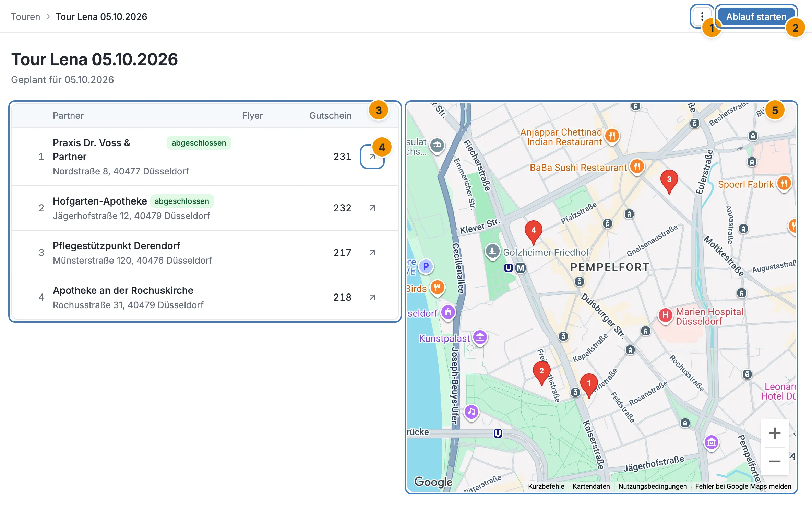
Task: Click Golzheimer Friedhof cemetery marker
Action: click(x=492, y=251)
